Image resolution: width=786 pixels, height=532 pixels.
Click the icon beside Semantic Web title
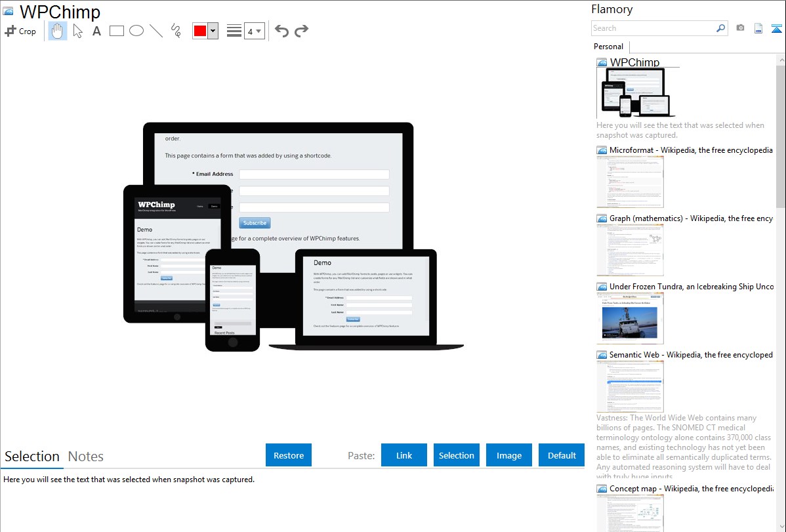602,355
